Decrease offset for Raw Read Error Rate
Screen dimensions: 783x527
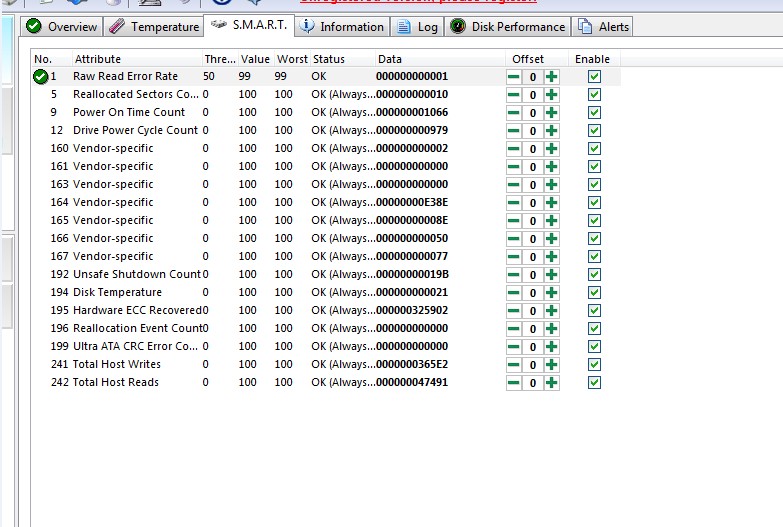513,77
